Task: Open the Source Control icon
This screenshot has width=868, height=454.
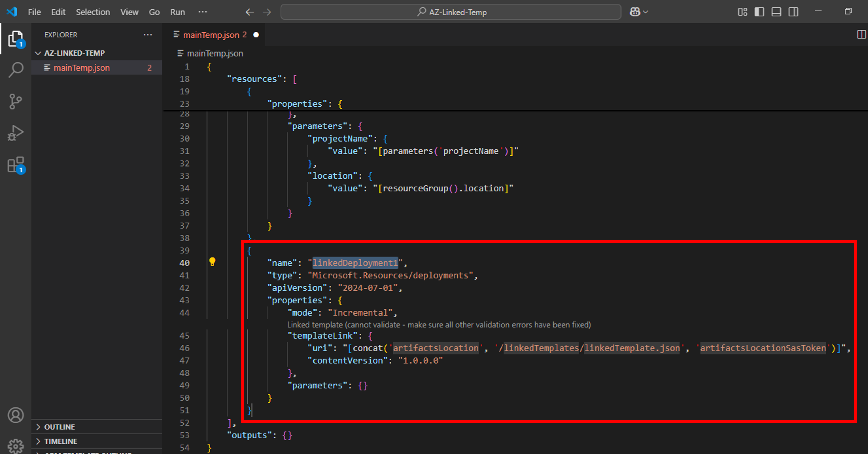Action: click(15, 101)
